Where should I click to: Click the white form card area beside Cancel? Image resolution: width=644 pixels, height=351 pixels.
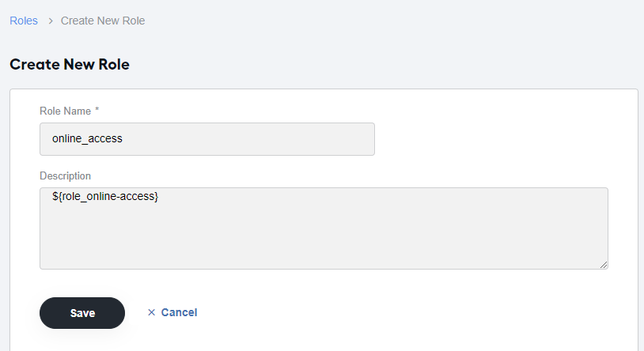[411, 312]
